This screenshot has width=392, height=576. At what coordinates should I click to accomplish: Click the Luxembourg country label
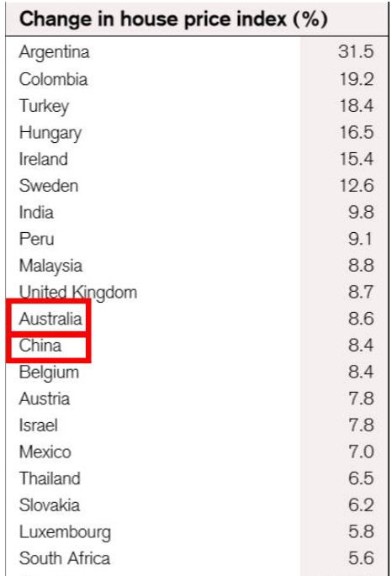pyautogui.click(x=65, y=532)
